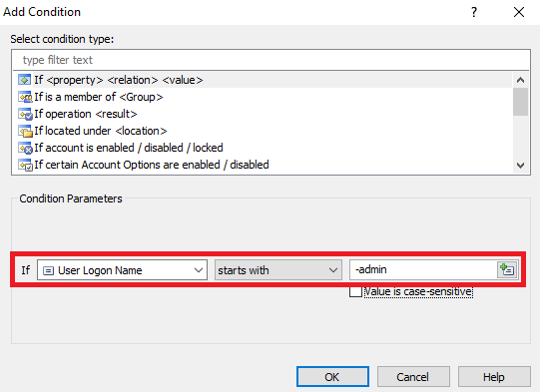Click the -admin value input field
Image resolution: width=540 pixels, height=392 pixels.
pos(423,270)
